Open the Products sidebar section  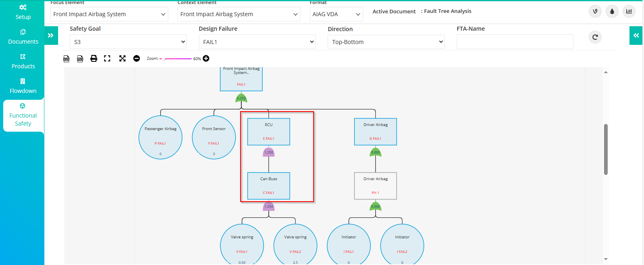23,61
